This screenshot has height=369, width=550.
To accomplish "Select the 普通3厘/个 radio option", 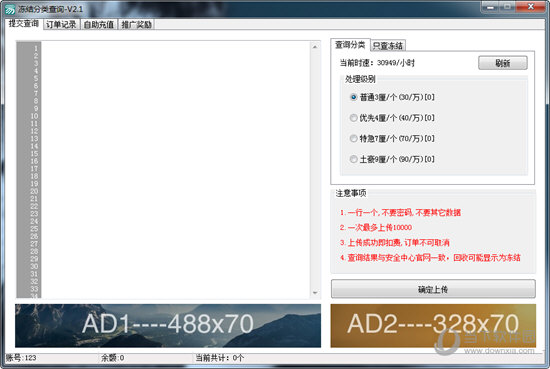I will [393, 97].
